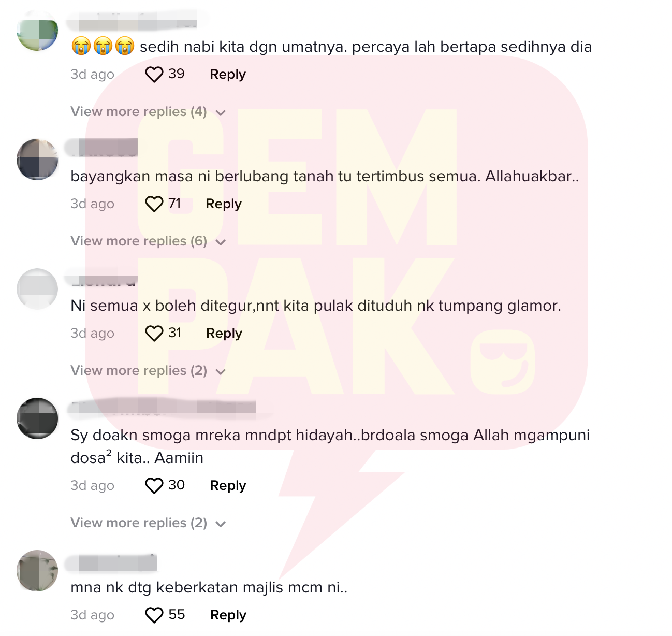Open dark avatar beside 'Sy doakn' comment

[x=37, y=418]
